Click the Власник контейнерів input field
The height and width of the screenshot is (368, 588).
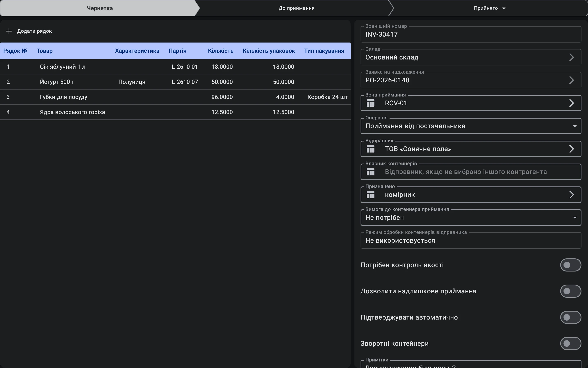pyautogui.click(x=471, y=172)
